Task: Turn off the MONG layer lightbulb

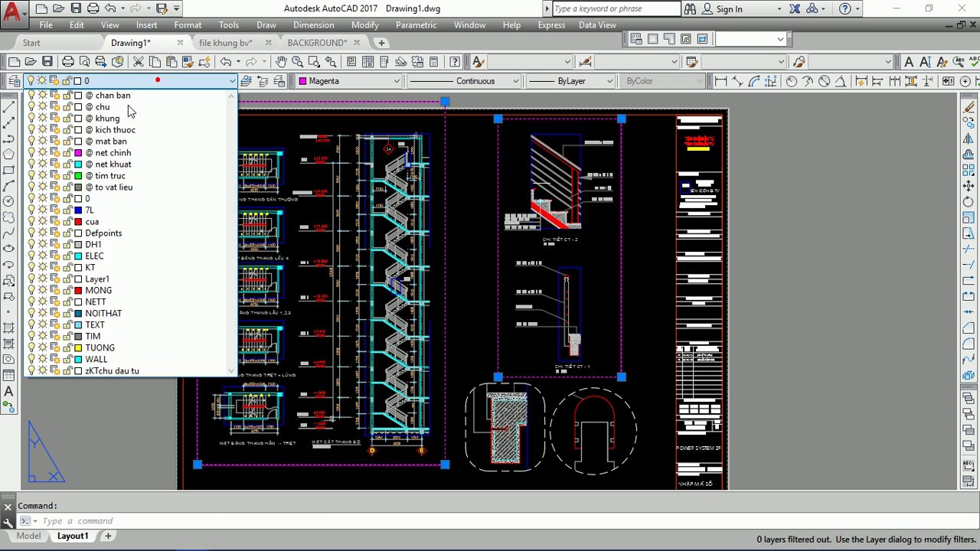Action: coord(31,290)
